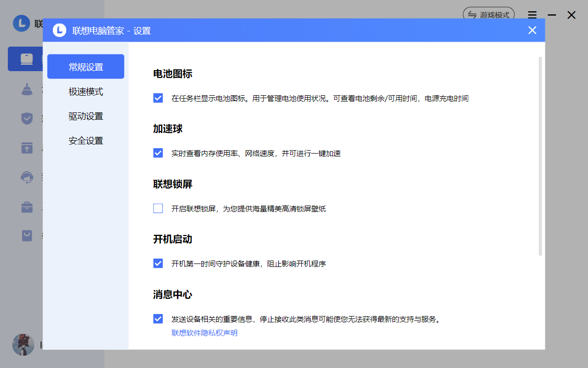Select the shield icon in main window sidebar

coord(26,118)
